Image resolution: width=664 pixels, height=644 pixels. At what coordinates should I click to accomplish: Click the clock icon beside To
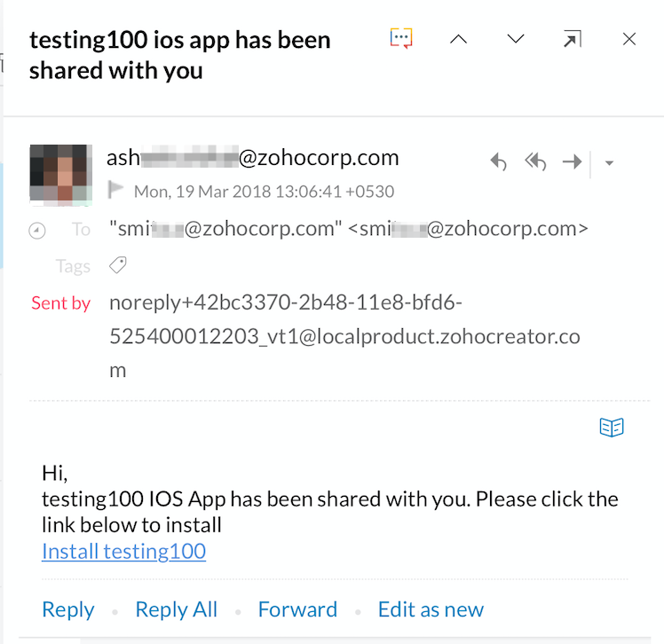point(37,231)
